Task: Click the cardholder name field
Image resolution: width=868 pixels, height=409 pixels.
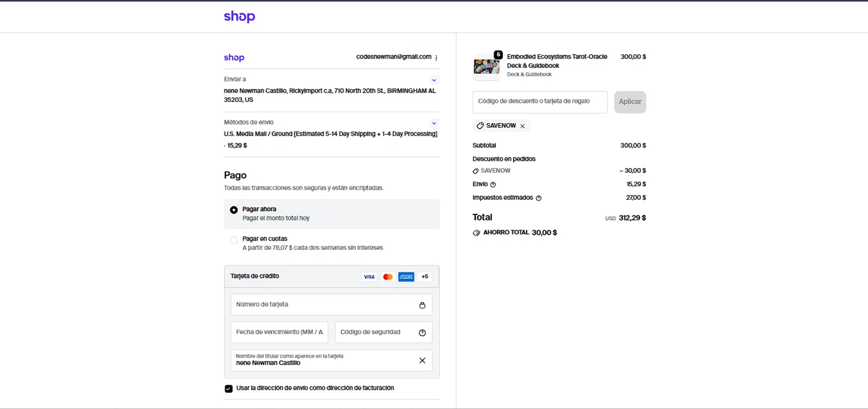Action: point(332,360)
